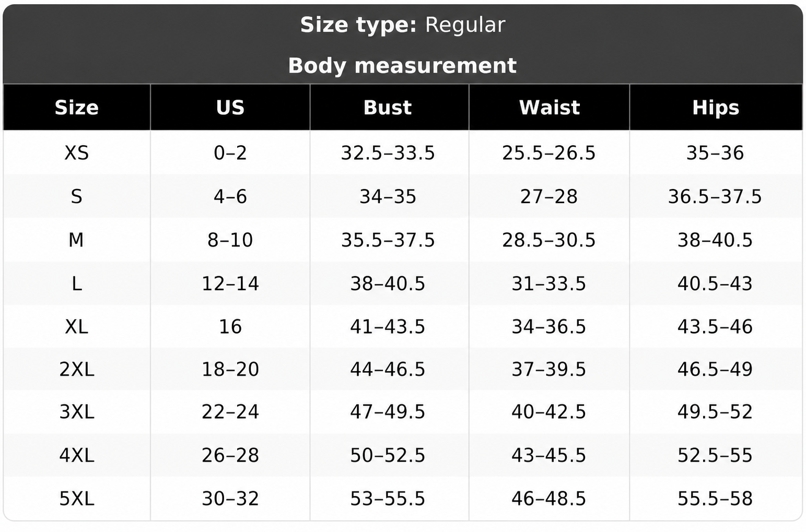Select the Size type: Regular title
Image resolution: width=806 pixels, height=532 pixels.
[403, 25]
